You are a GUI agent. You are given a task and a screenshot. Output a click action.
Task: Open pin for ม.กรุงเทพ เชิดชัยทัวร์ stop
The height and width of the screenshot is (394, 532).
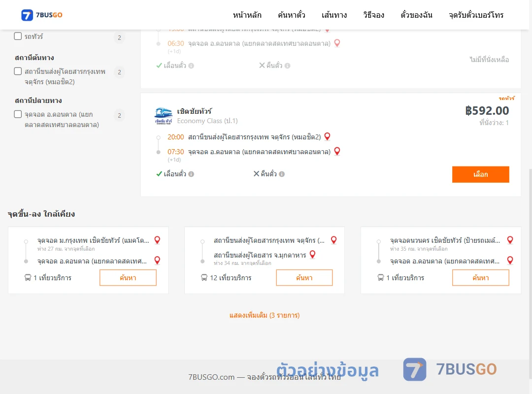pyautogui.click(x=157, y=240)
